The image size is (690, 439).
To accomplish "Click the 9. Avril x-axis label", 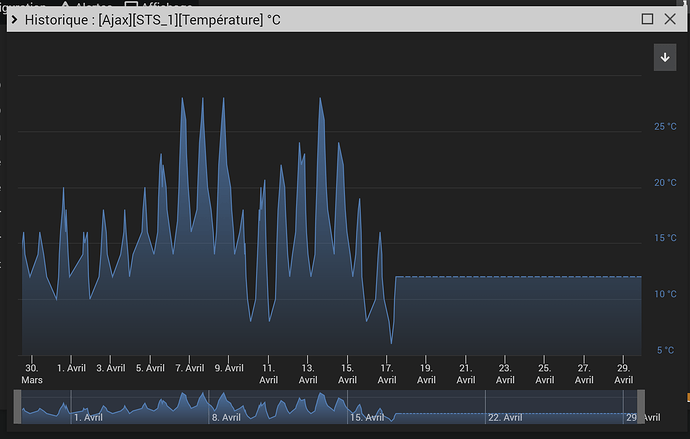I will click(x=229, y=368).
